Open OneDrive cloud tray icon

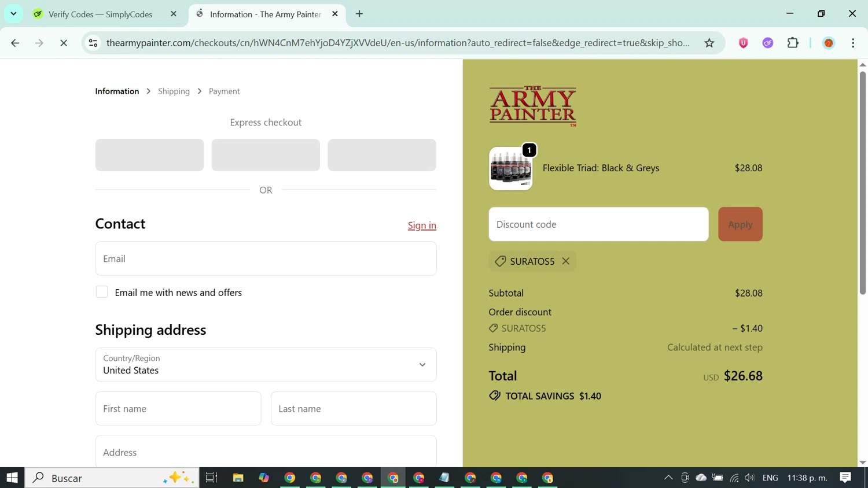(701, 478)
